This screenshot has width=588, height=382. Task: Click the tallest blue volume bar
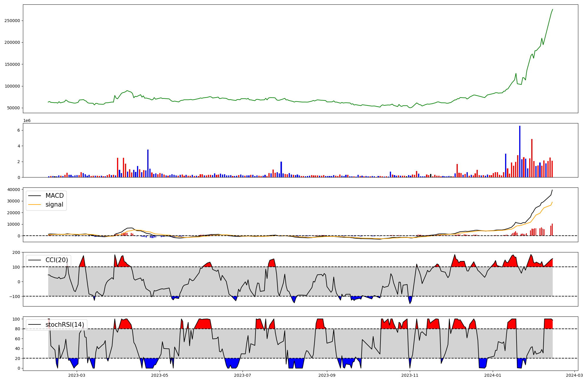520,151
